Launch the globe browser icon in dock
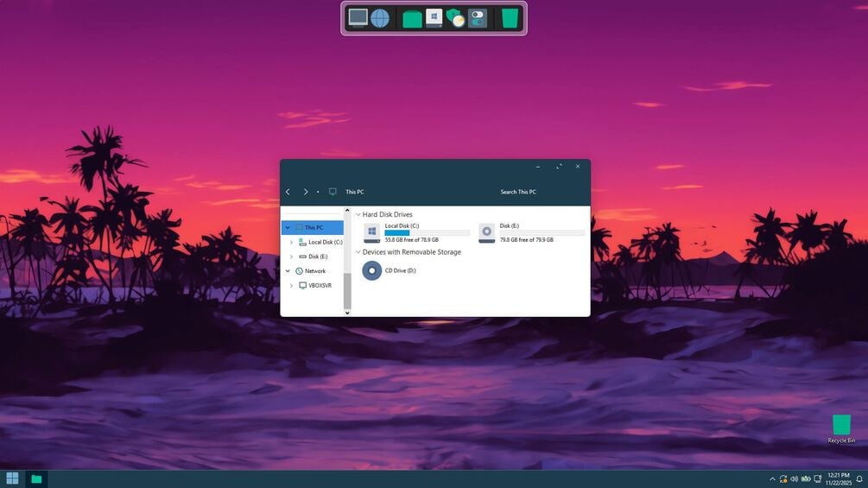The image size is (868, 488). point(380,18)
